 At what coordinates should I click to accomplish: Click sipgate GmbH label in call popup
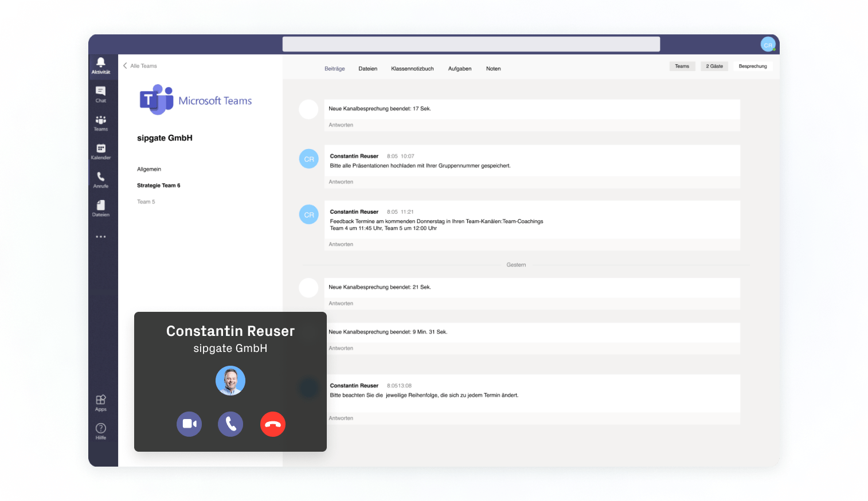[230, 349]
